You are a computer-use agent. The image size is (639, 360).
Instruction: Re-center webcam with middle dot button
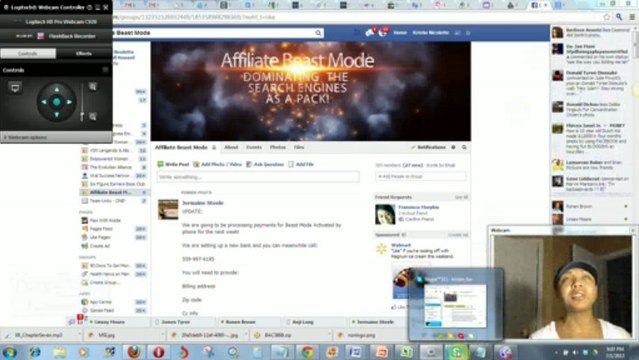tap(57, 102)
